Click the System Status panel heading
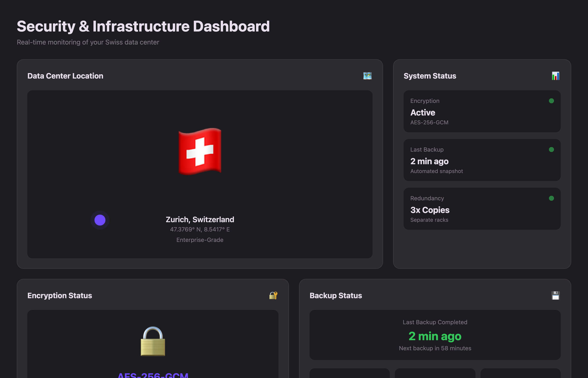Screen dimensions: 588x378 pyautogui.click(x=430, y=76)
